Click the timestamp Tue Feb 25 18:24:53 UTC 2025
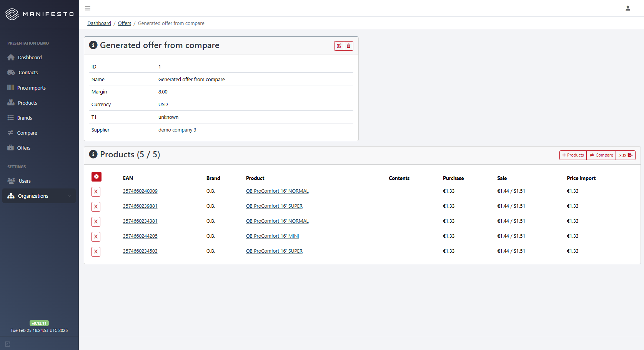Image resolution: width=644 pixels, height=350 pixels. click(39, 330)
